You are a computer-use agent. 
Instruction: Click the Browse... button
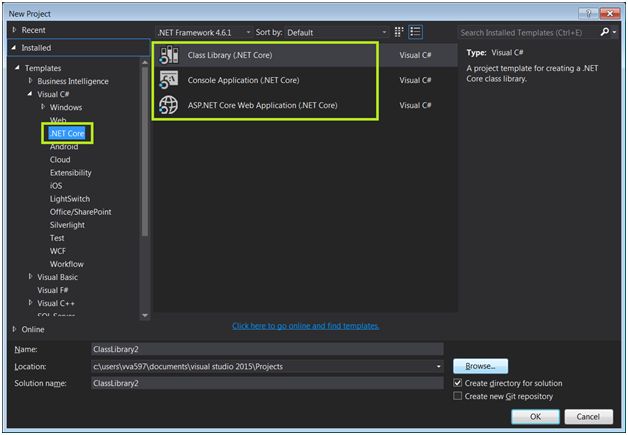[481, 366]
